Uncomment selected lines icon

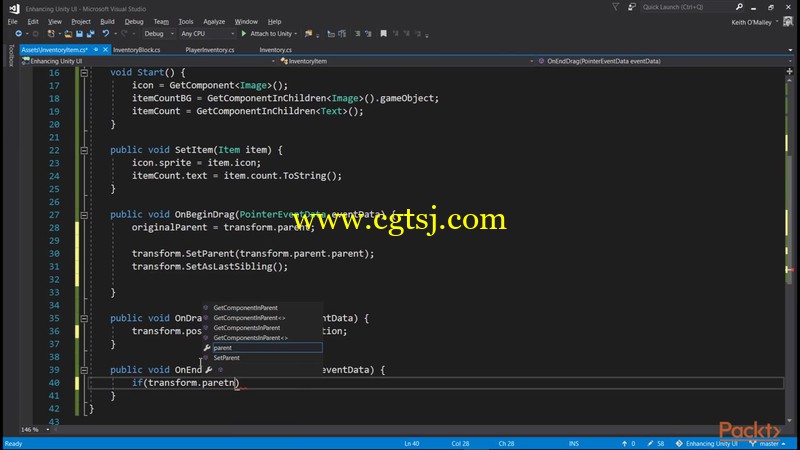point(368,34)
